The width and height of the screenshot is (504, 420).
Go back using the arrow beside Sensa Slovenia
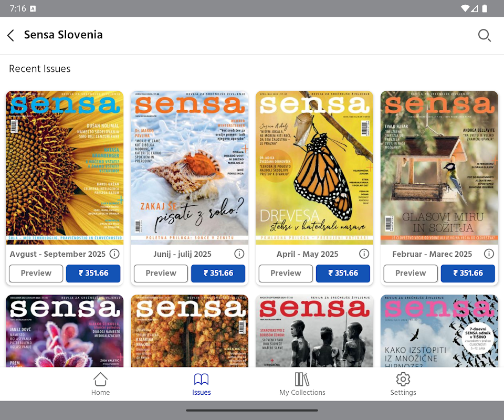click(10, 35)
